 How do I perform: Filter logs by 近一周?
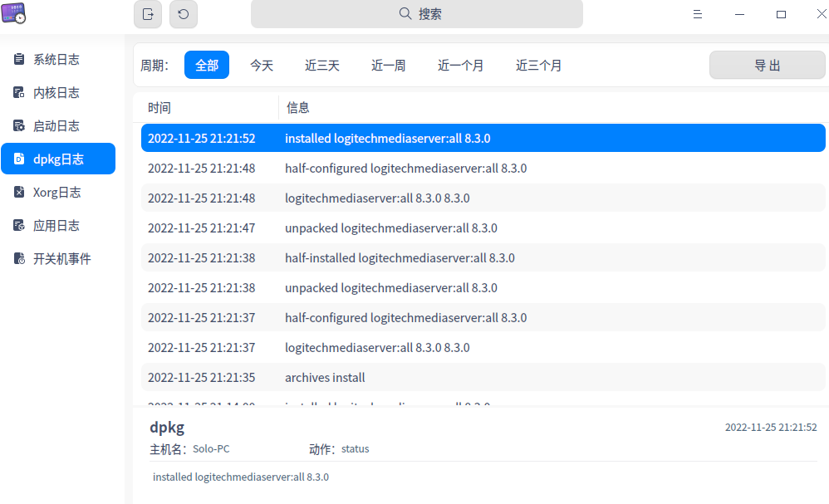click(x=388, y=64)
